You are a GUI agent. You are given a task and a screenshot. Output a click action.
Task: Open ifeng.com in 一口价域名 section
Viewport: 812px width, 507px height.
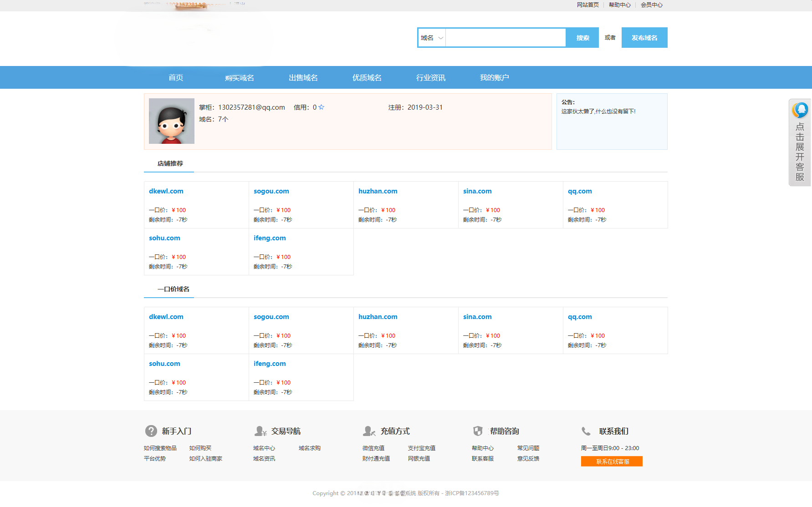(270, 364)
